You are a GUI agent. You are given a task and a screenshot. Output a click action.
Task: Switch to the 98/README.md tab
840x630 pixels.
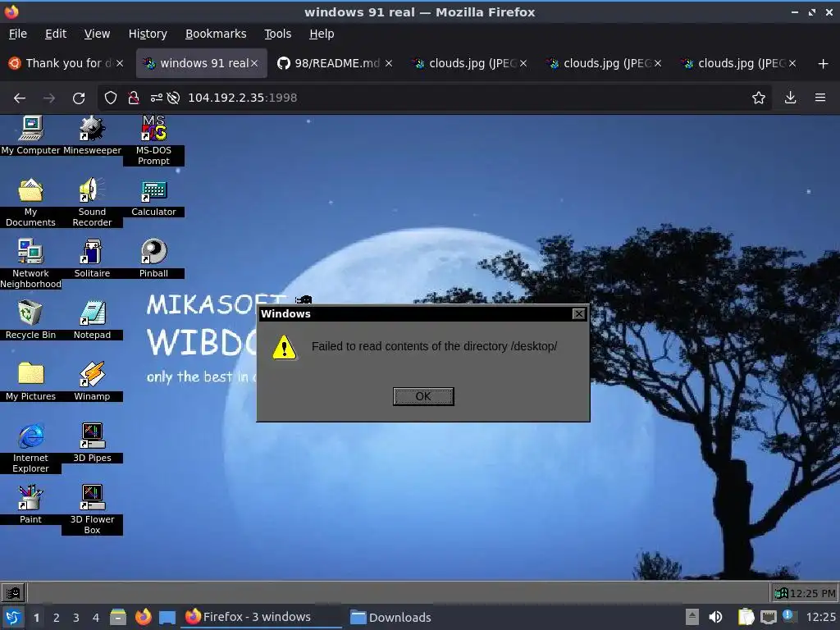(335, 63)
